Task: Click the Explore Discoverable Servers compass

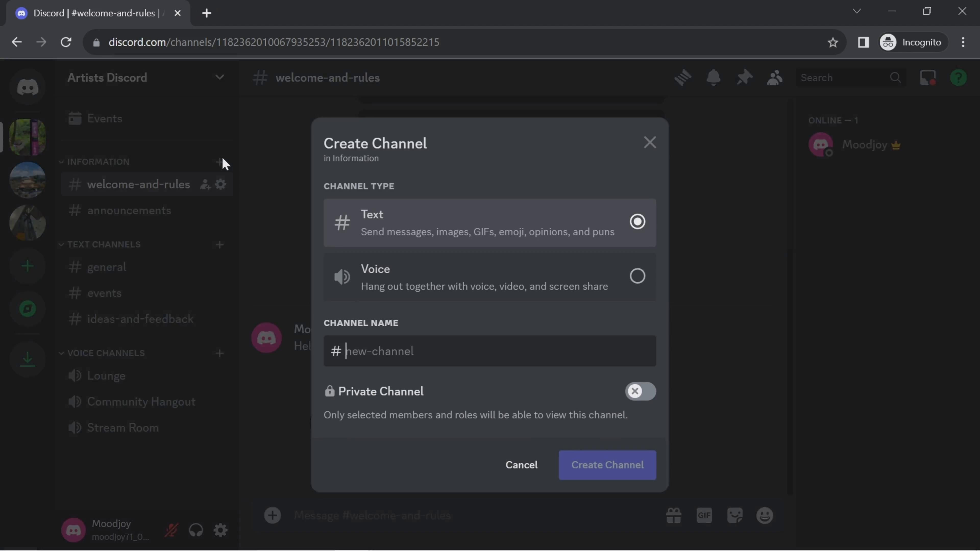Action: tap(27, 309)
